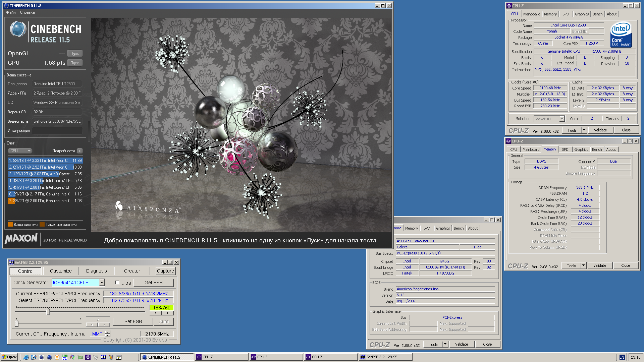Open Bench tab in top CPU-Z window

(x=597, y=14)
